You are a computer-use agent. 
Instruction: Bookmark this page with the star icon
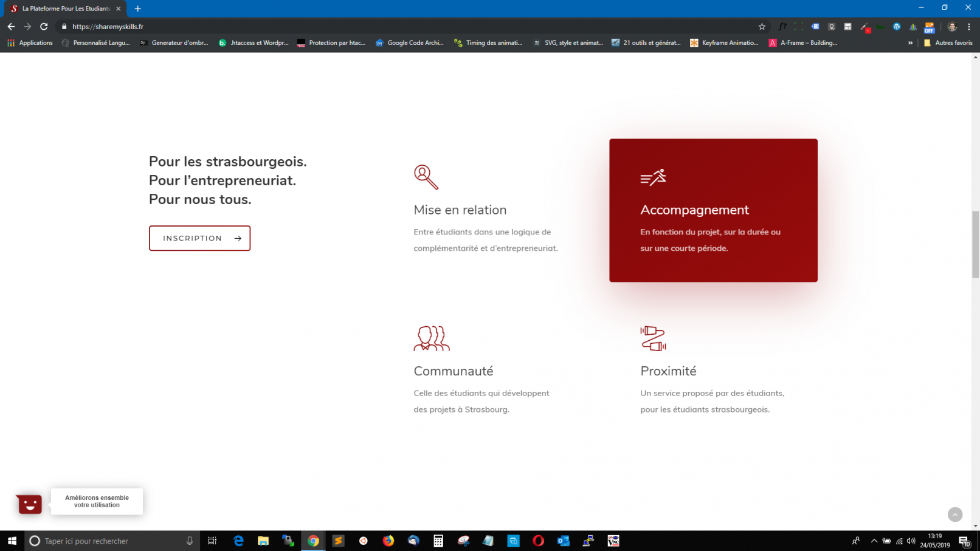pos(762,27)
